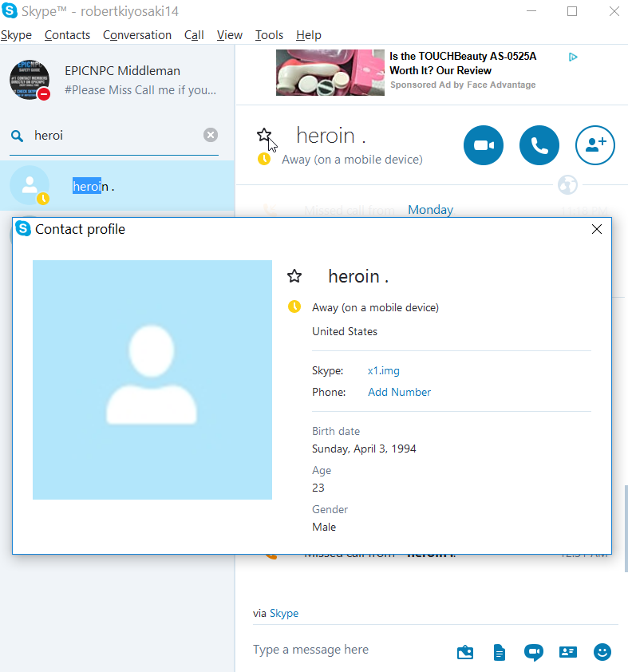Click the heroin . name in profile dialog
This screenshot has height=672, width=628.
click(x=358, y=276)
